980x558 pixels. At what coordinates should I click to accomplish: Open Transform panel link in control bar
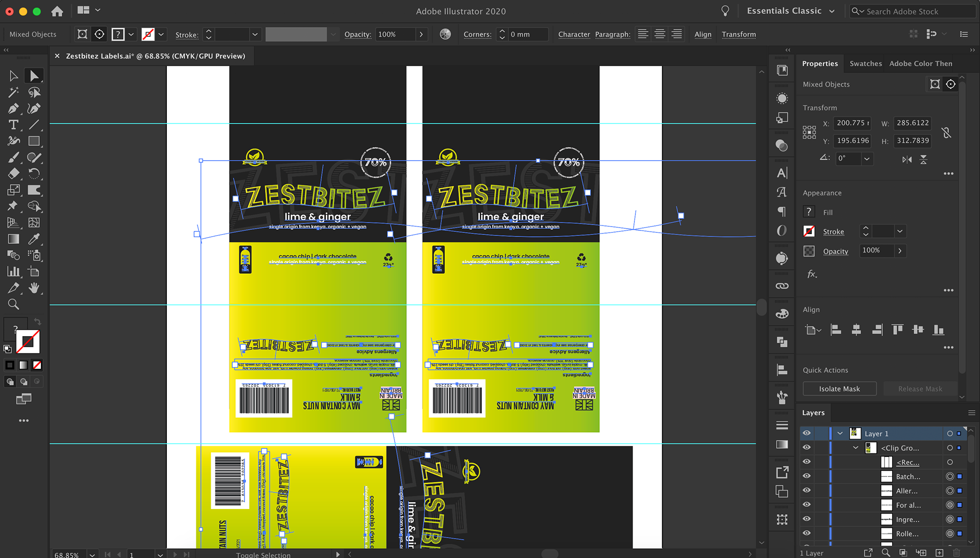click(739, 34)
